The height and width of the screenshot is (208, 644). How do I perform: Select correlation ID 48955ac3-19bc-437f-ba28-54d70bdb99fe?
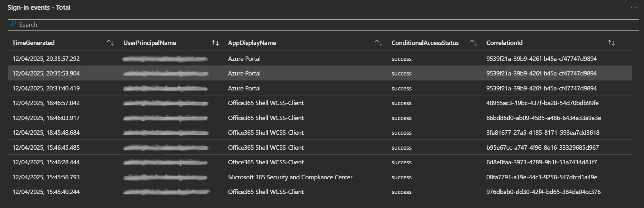coord(542,103)
